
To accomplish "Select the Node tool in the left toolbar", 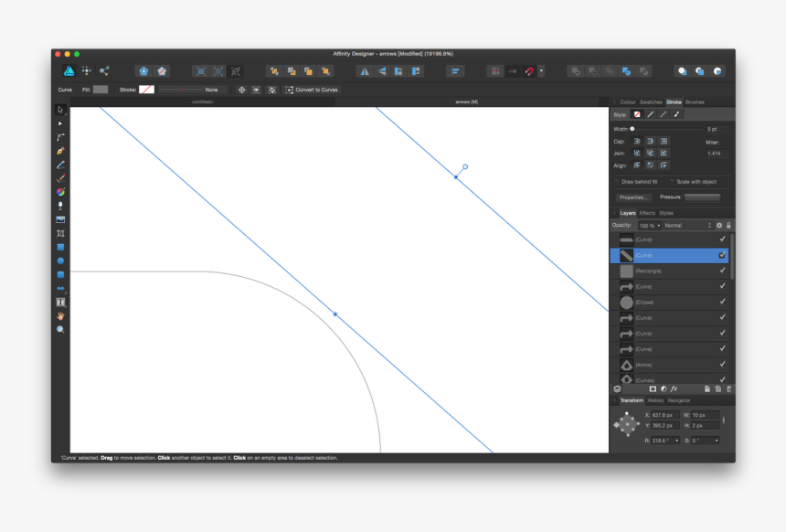I will (x=59, y=122).
